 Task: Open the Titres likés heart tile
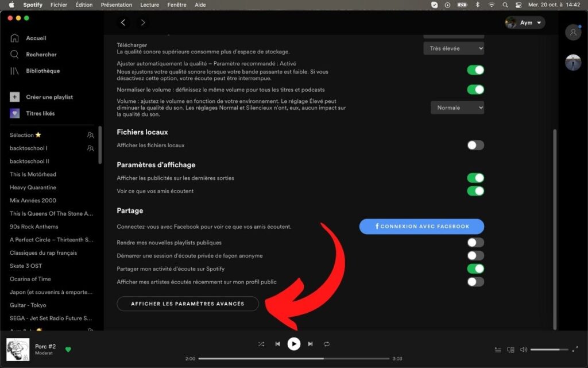tap(14, 113)
